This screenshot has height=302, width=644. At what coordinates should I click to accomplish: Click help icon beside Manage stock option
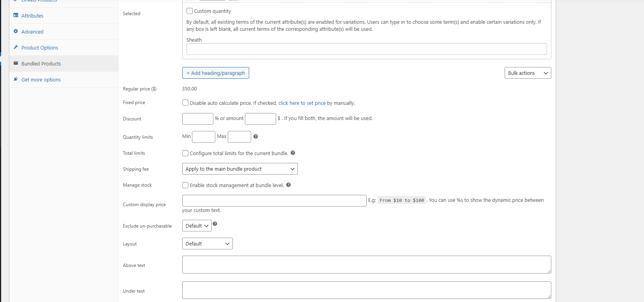pos(289,185)
